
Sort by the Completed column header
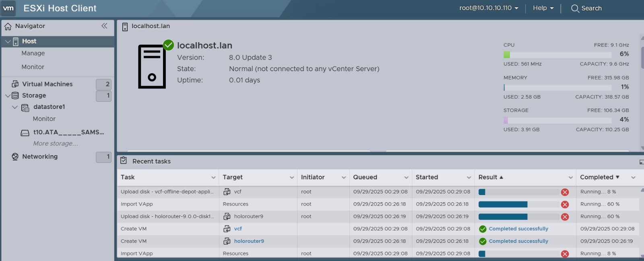(x=597, y=177)
